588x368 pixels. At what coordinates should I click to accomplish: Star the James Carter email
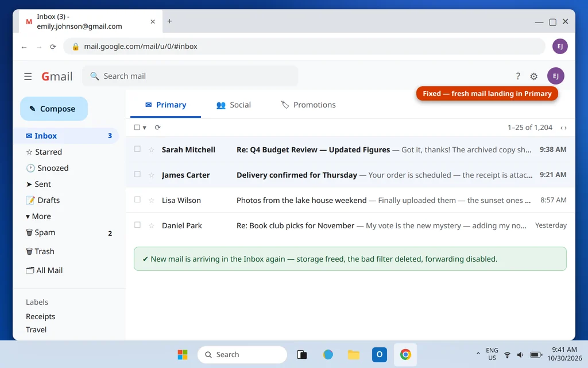tap(152, 175)
